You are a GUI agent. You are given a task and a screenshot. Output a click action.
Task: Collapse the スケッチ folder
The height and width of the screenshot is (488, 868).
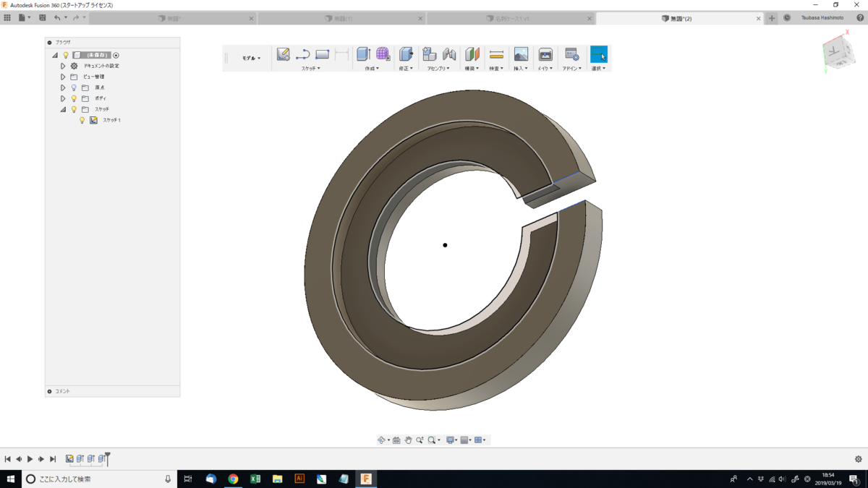point(63,109)
